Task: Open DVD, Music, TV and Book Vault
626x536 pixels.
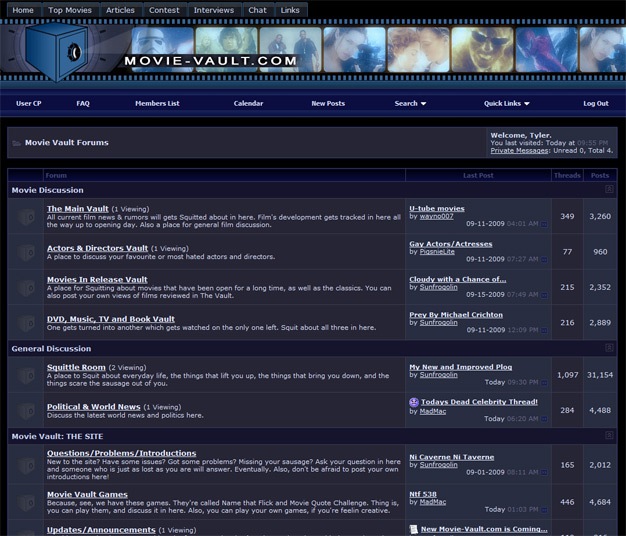Action: click(111, 319)
